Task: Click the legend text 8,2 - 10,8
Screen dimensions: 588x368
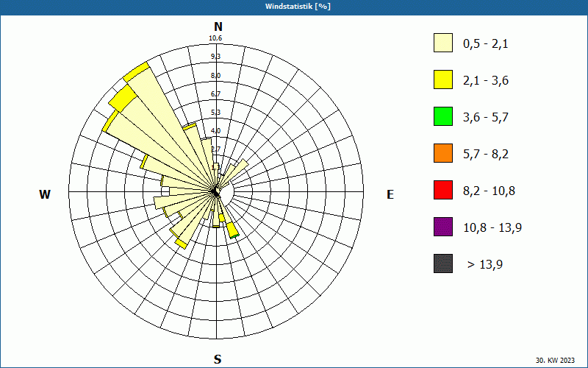Action: pos(489,191)
